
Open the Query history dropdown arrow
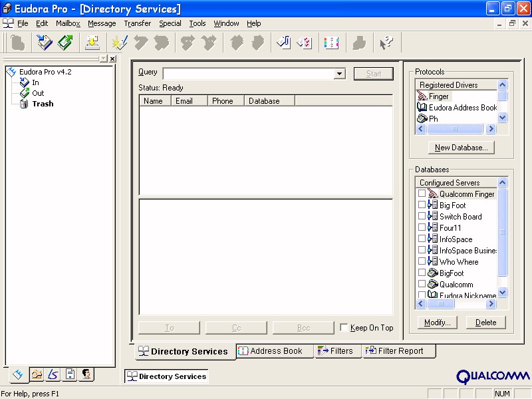[x=339, y=74]
